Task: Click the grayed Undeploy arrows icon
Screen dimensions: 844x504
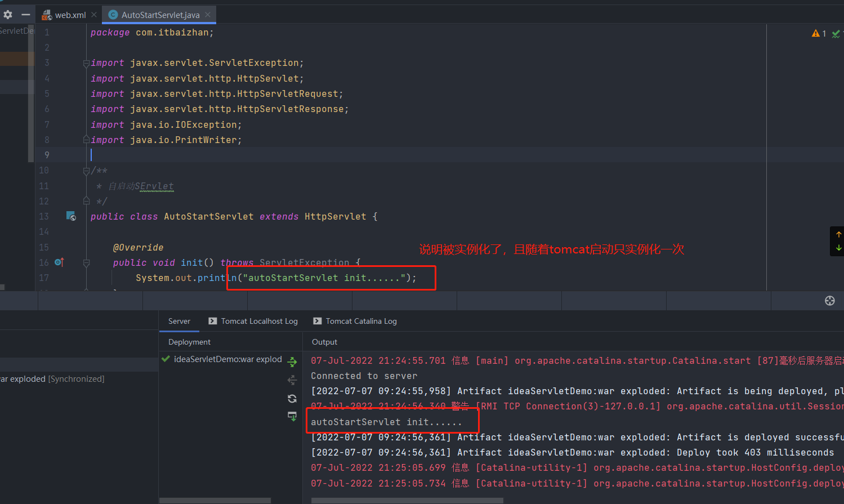Action: point(292,380)
